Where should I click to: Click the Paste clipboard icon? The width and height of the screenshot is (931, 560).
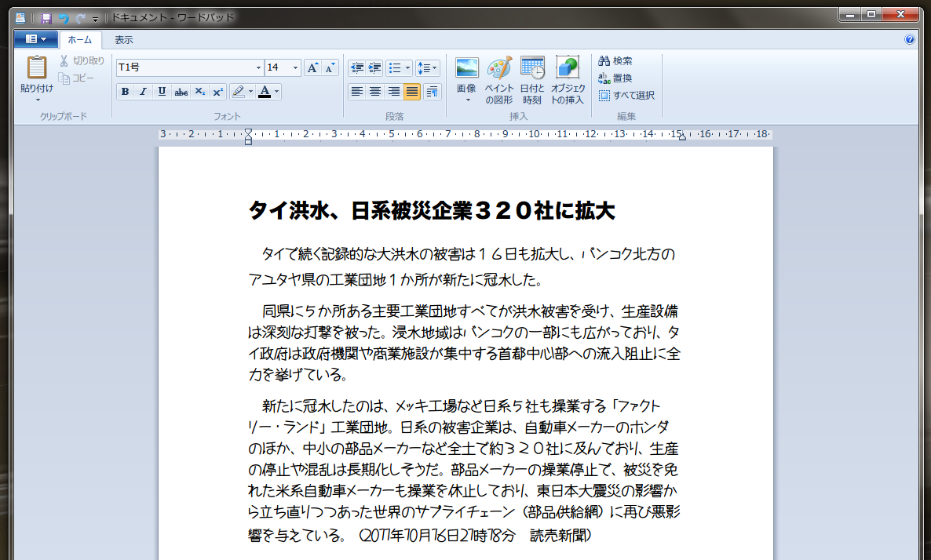coord(37,67)
